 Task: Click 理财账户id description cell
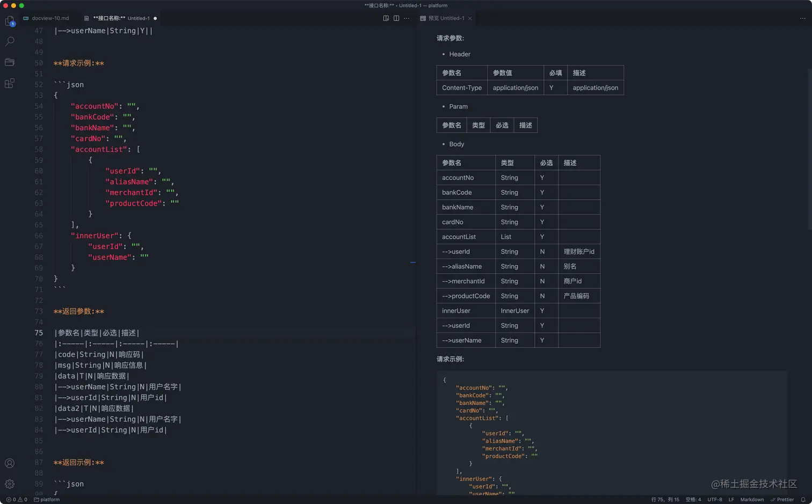(x=579, y=252)
